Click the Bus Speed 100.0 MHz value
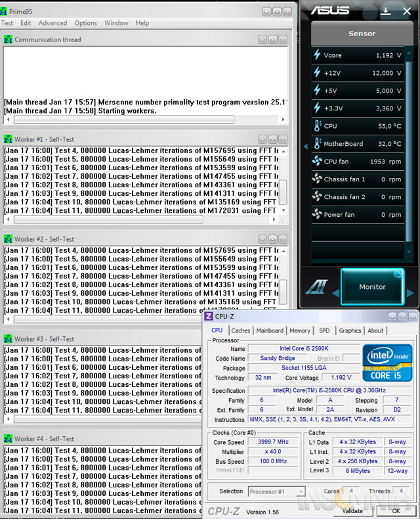Image resolution: width=420 pixels, height=519 pixels. 273,461
